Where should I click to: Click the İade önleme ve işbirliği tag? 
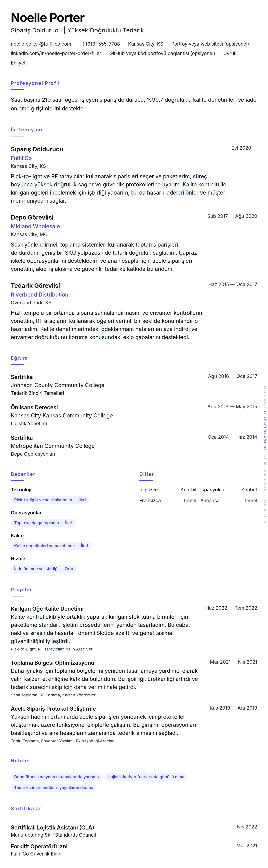[43, 568]
